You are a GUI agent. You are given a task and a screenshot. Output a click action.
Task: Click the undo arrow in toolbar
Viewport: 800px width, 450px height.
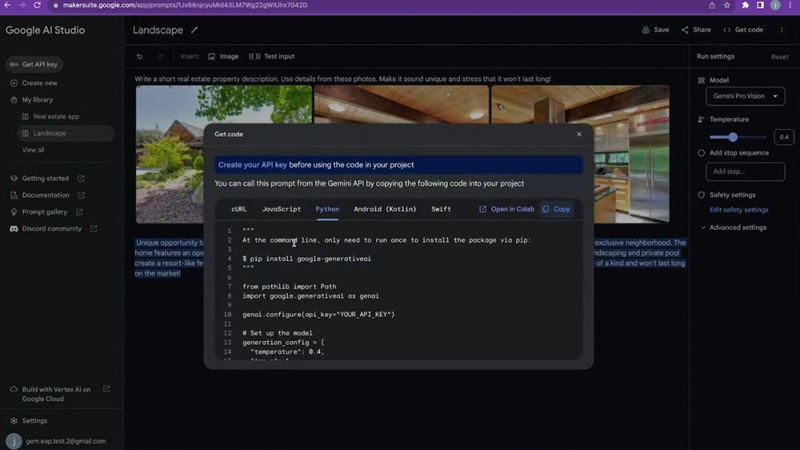[x=139, y=57]
